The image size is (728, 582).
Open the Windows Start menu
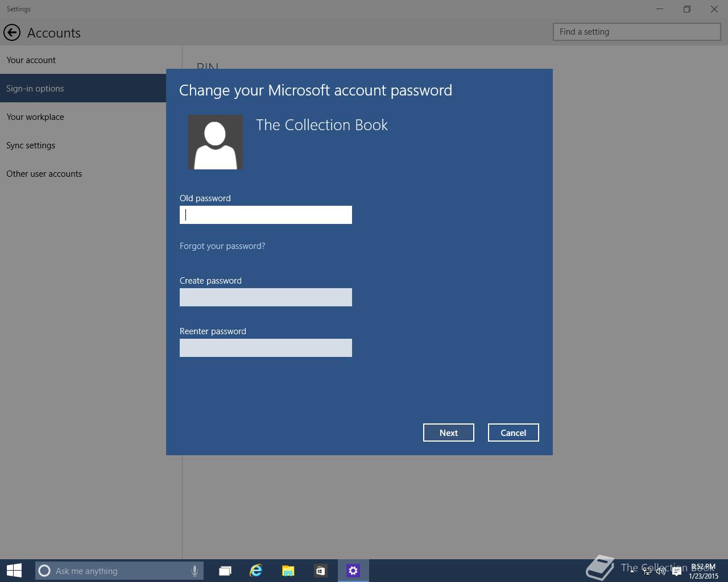click(14, 571)
